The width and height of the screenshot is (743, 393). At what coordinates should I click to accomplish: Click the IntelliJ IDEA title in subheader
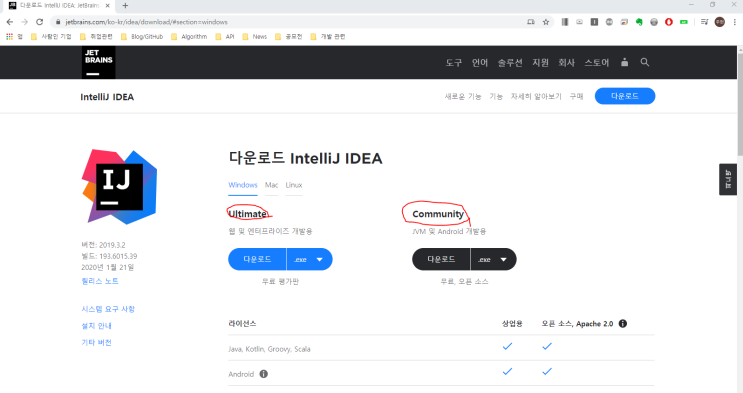107,97
